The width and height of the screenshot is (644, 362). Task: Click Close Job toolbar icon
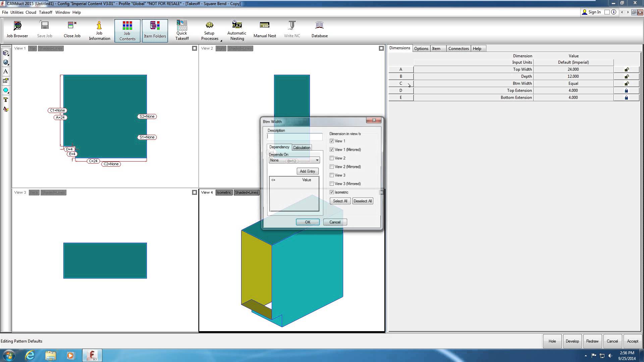click(72, 30)
